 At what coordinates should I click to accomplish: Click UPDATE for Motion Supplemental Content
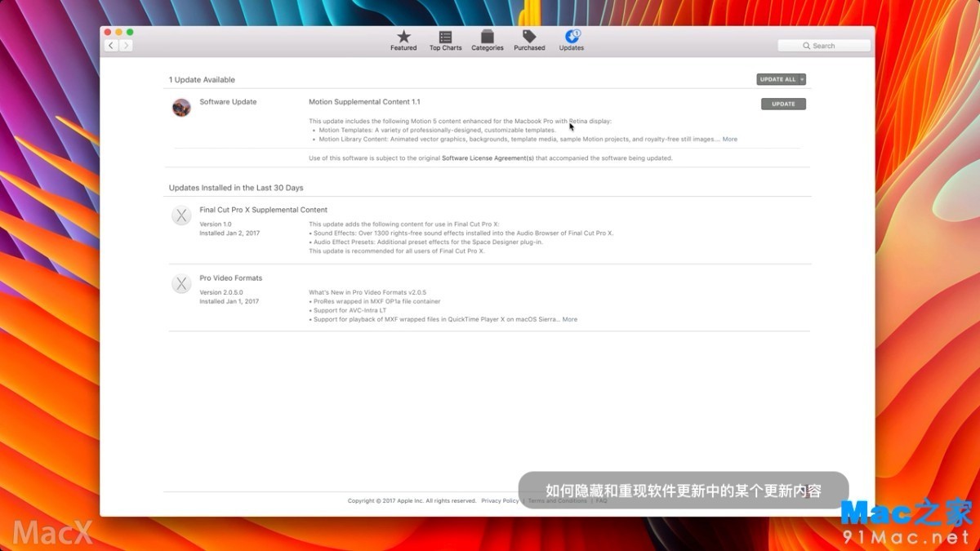click(783, 104)
